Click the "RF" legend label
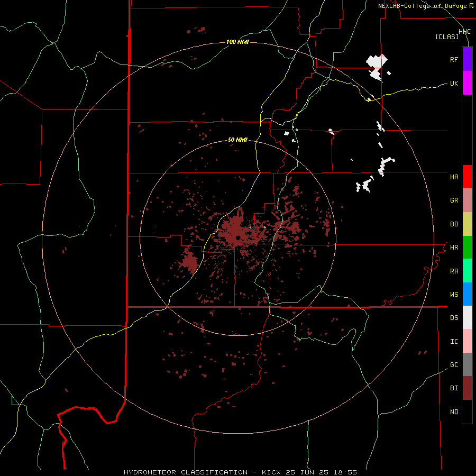Image resolution: width=476 pixels, height=476 pixels. [x=454, y=59]
